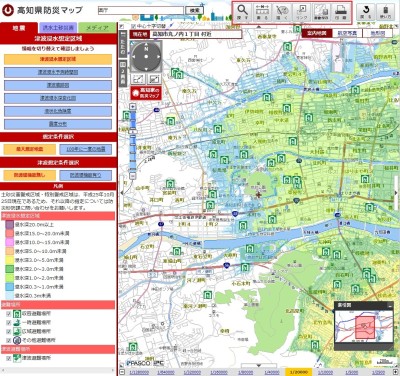400x376 pixels.
Task: Open the 探す search tool
Action: [243, 12]
